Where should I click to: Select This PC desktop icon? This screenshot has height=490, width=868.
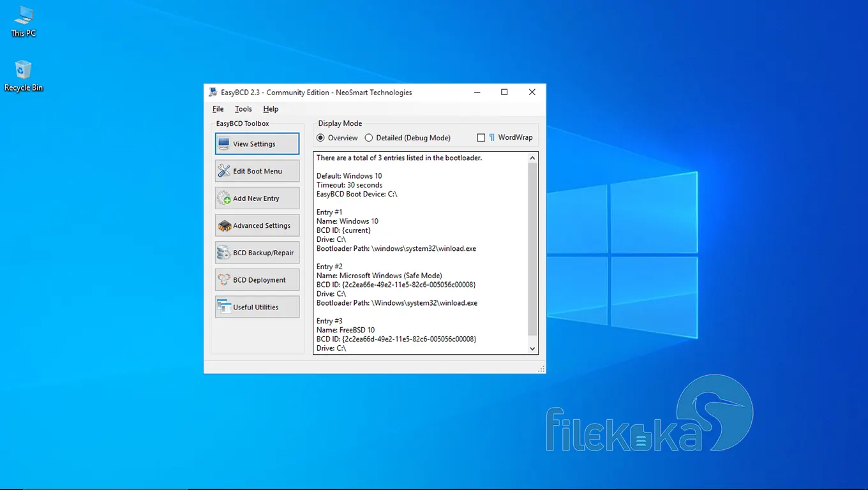click(x=24, y=20)
